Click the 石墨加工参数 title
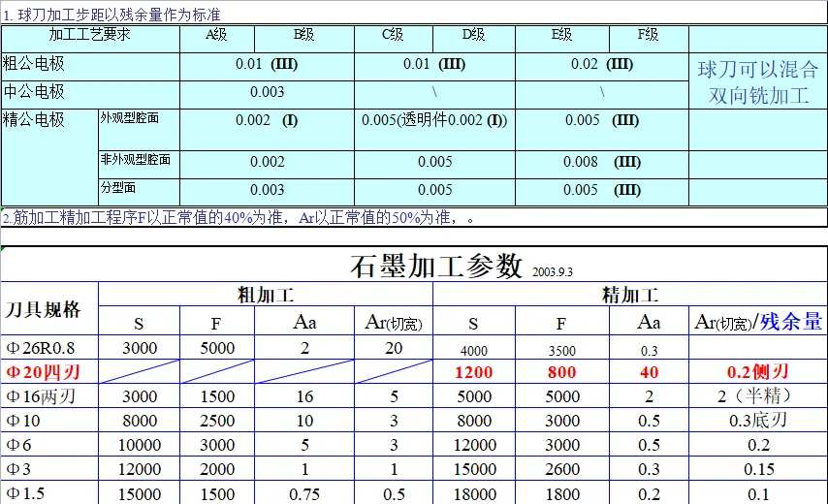This screenshot has height=504, width=828. [436, 266]
